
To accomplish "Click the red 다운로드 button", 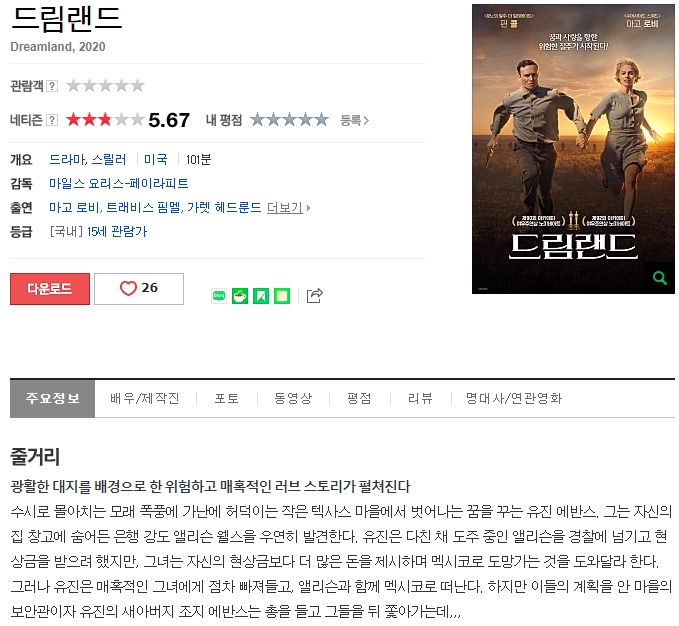I will [50, 289].
